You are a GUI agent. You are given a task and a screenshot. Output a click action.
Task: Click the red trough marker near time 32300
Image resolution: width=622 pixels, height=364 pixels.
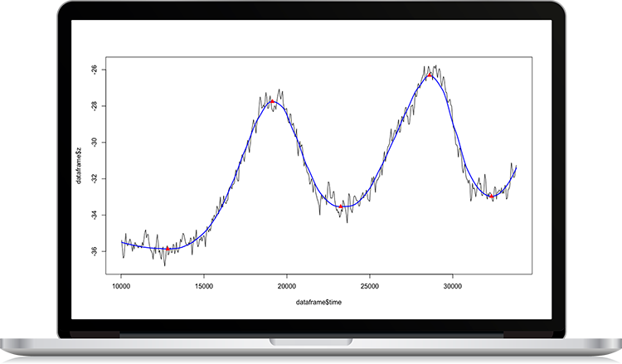(491, 196)
